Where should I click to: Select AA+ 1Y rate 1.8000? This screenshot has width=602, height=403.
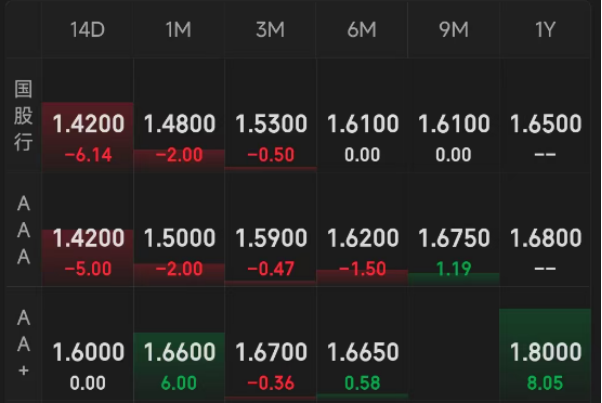pyautogui.click(x=545, y=353)
